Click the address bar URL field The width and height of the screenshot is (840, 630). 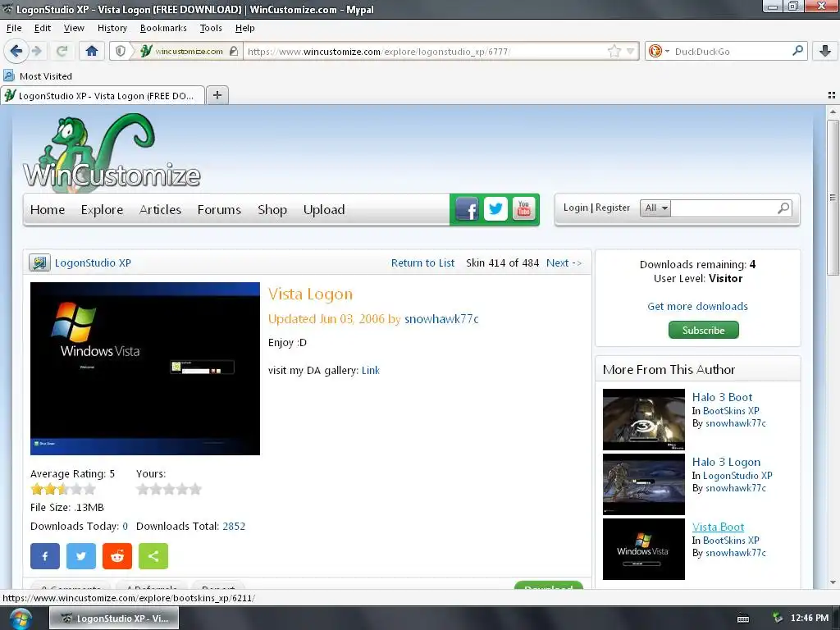coord(426,52)
